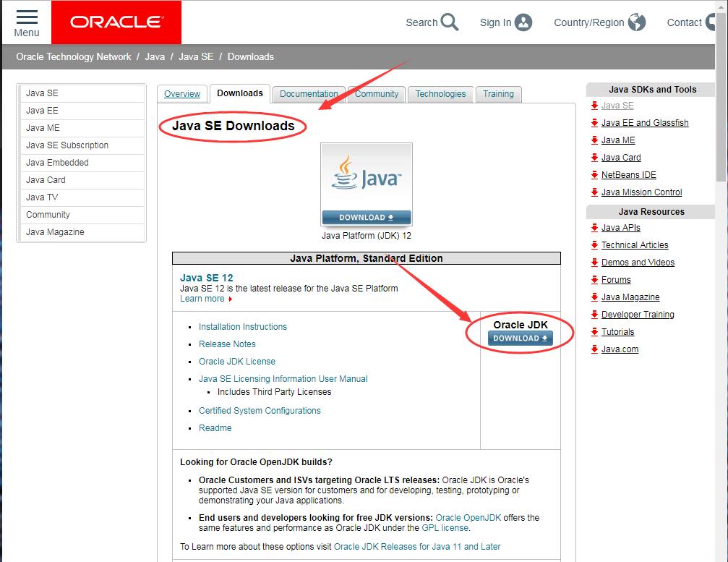This screenshot has width=728, height=562.
Task: Select Community in left sidebar
Action: click(x=82, y=215)
